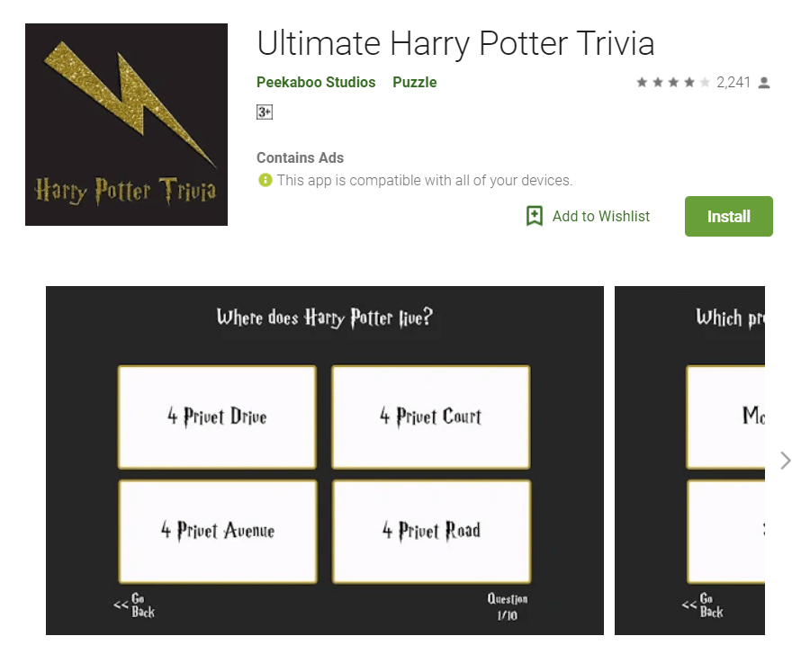Open the Puzzle category link
Viewport: 801px width, 672px height.
point(414,82)
